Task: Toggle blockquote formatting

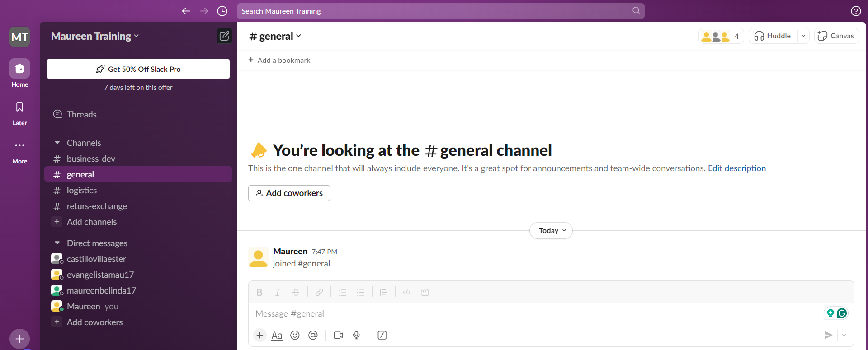Action: point(383,292)
